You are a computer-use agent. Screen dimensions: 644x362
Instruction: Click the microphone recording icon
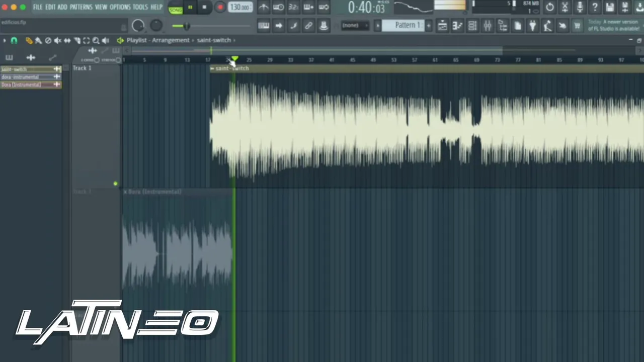580,8
